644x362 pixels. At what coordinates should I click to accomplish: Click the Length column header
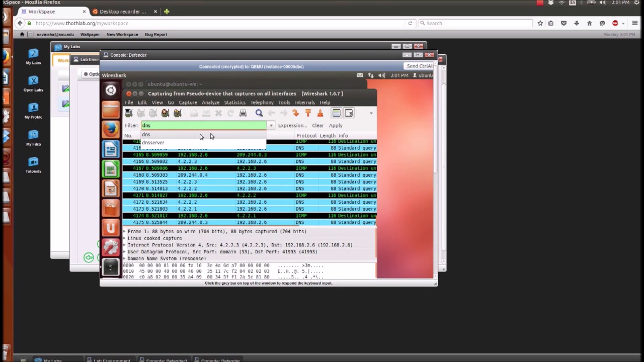328,136
